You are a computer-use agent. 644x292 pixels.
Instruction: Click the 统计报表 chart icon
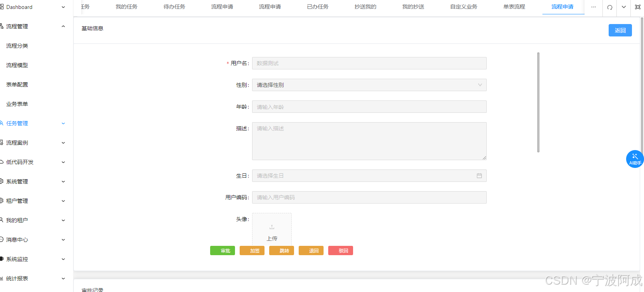(x=2, y=278)
